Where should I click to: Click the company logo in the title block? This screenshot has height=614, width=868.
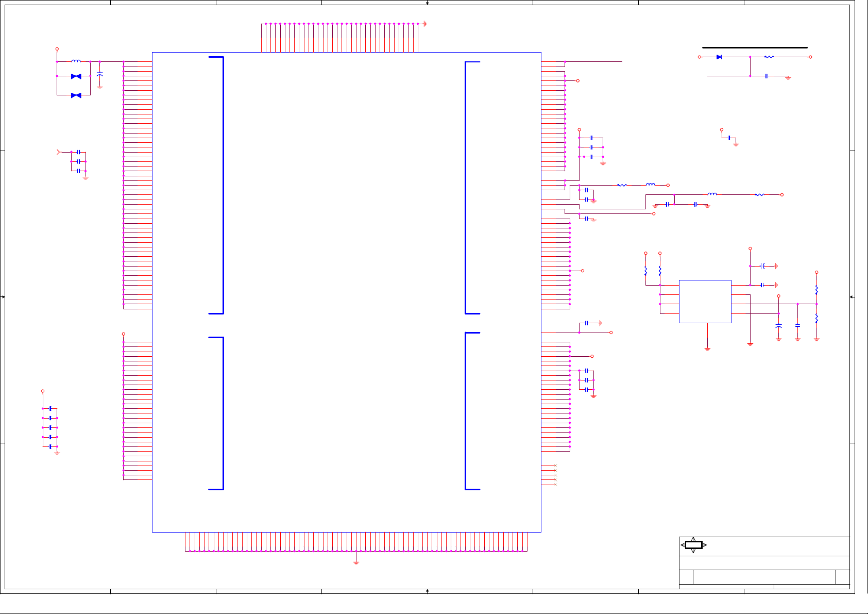[693, 545]
